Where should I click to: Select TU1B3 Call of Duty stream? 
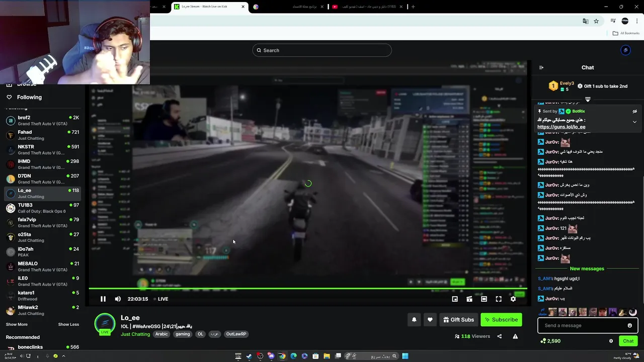pos(42,208)
